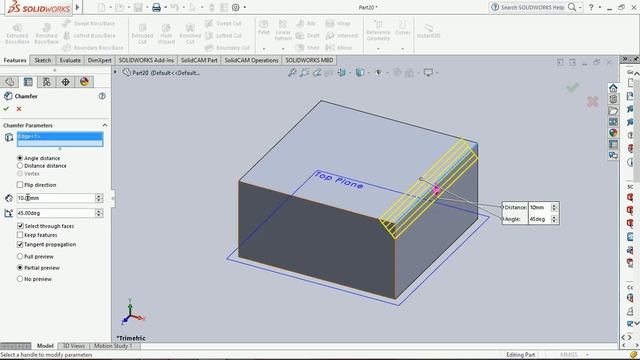Image resolution: width=640 pixels, height=360 pixels.
Task: Click the viewport green confirm checkmark
Action: [572, 87]
